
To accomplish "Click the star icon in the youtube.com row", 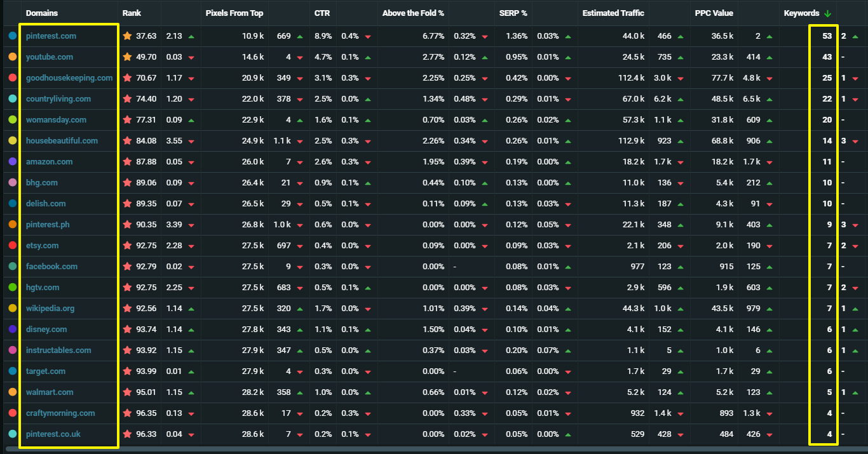I will [x=127, y=57].
